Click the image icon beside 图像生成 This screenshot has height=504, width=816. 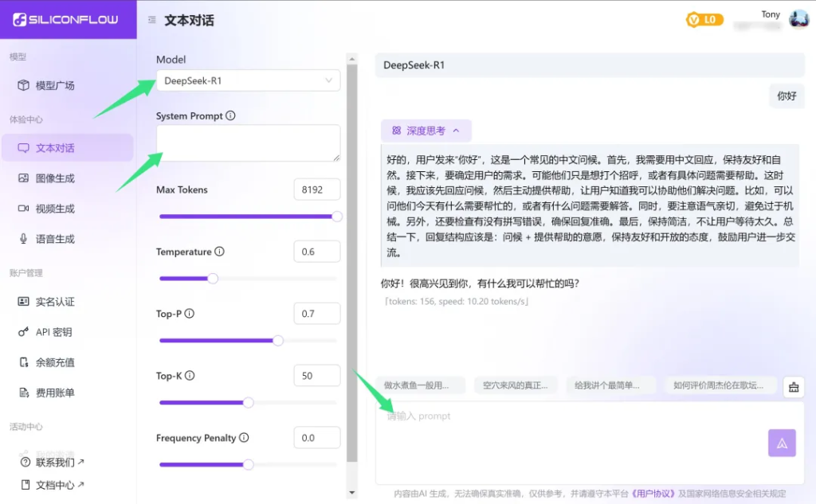click(x=23, y=178)
